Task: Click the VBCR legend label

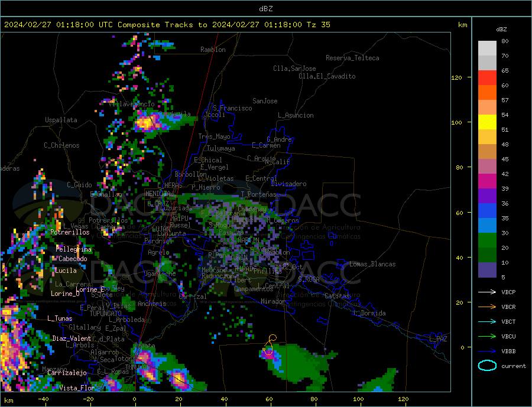Action: (508, 307)
